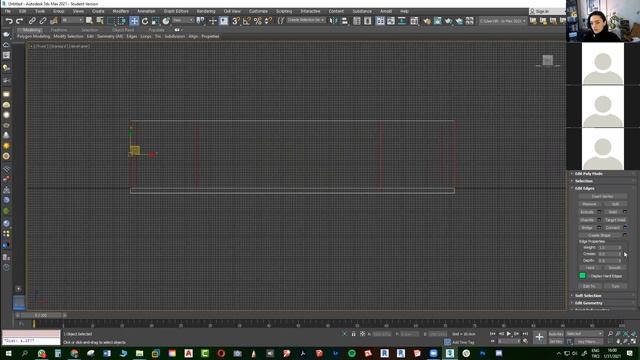Activate the Select and Move tool
The height and width of the screenshot is (360, 640).
tap(134, 21)
